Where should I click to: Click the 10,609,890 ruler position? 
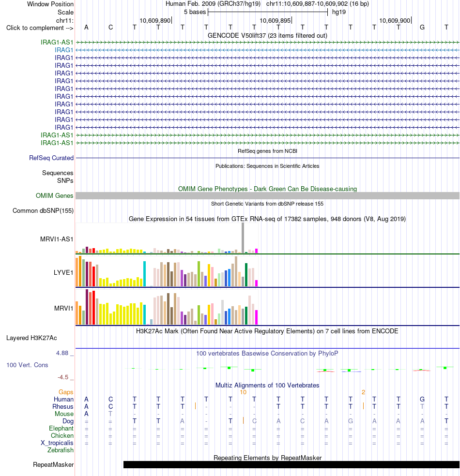click(155, 21)
